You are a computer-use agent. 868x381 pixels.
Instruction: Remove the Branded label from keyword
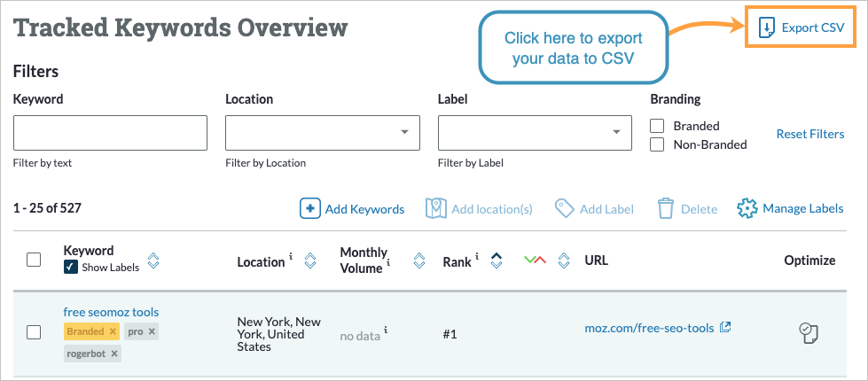pyautogui.click(x=113, y=331)
